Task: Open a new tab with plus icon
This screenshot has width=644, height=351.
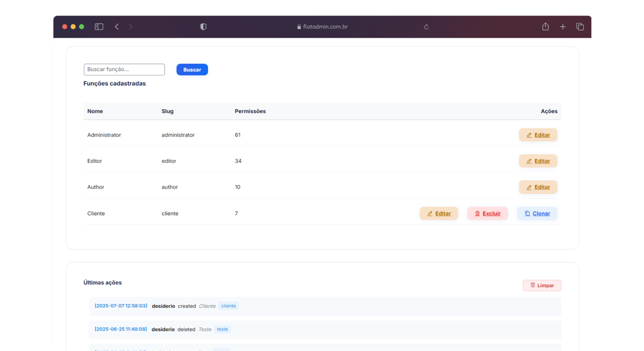Action: click(x=563, y=27)
